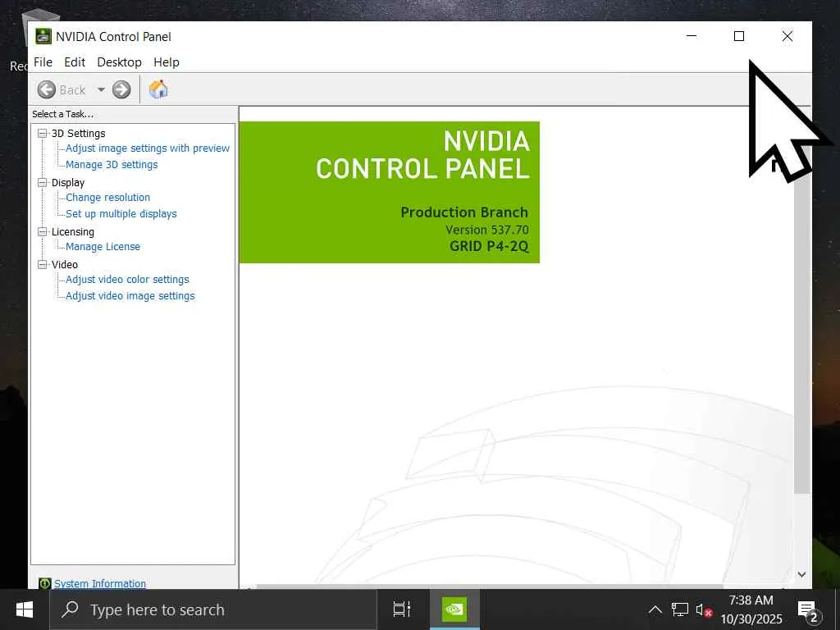The width and height of the screenshot is (840, 630).
Task: Open Adjust video color settings
Action: (127, 279)
